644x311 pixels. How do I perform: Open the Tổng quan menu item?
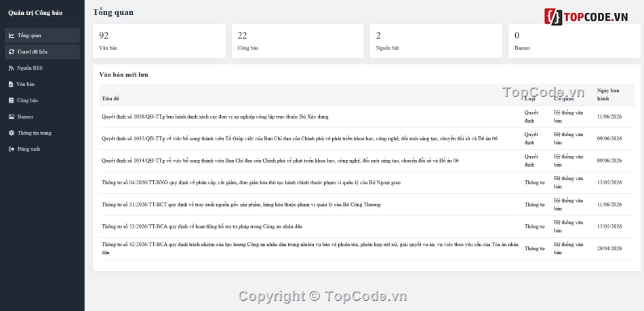click(42, 35)
